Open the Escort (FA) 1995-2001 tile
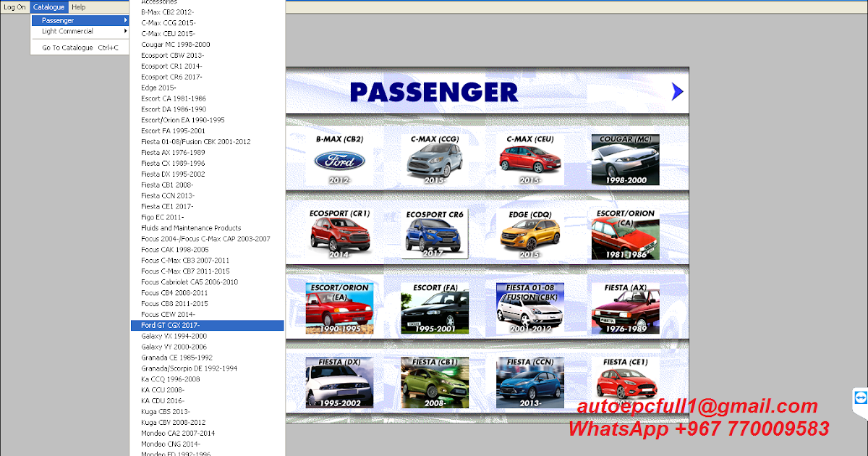Screen dimensions: 868x456 [x=435, y=308]
